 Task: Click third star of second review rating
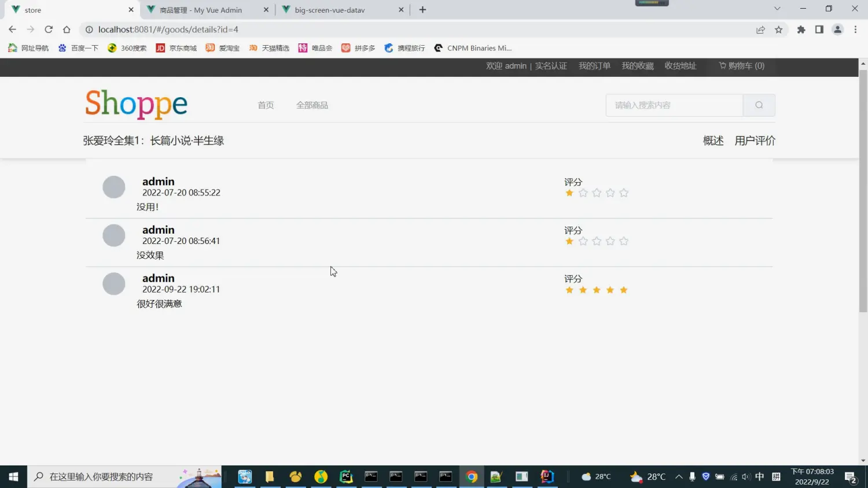point(597,241)
